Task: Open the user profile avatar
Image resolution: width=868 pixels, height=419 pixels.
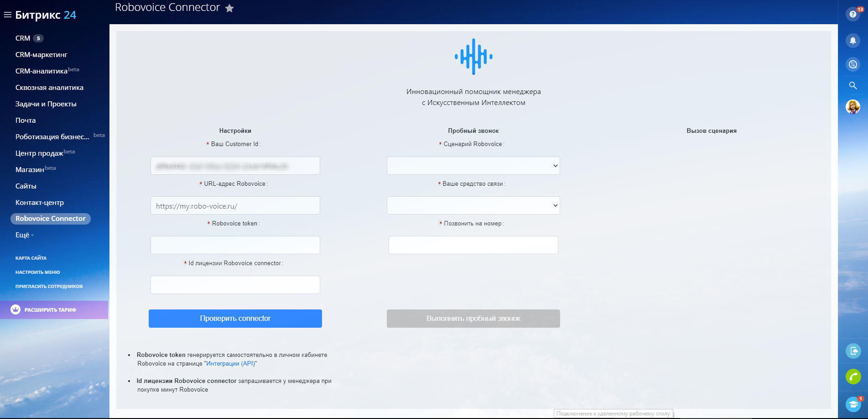Action: [852, 107]
